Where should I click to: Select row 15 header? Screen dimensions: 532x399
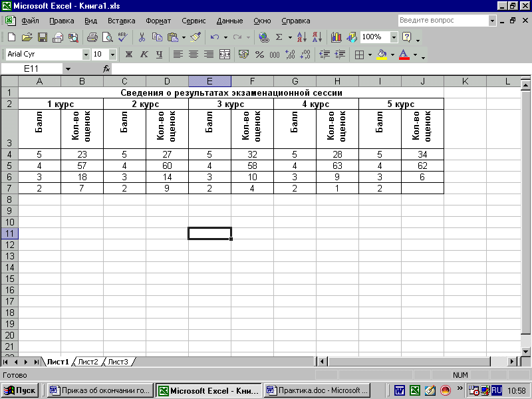point(9,279)
